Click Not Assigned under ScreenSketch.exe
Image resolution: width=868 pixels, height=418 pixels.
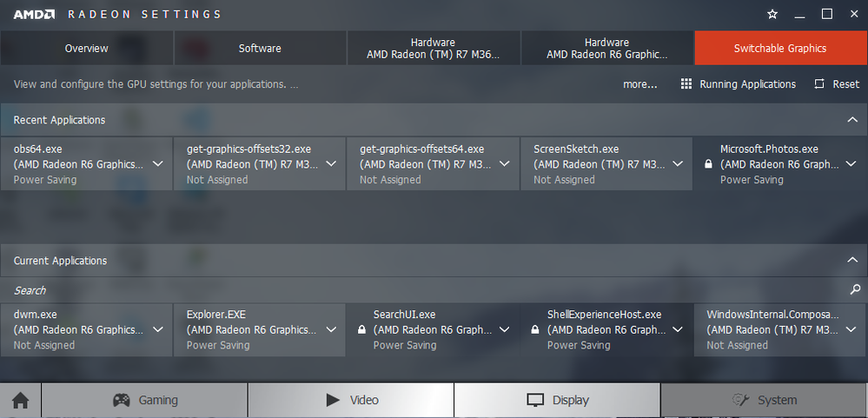click(564, 179)
